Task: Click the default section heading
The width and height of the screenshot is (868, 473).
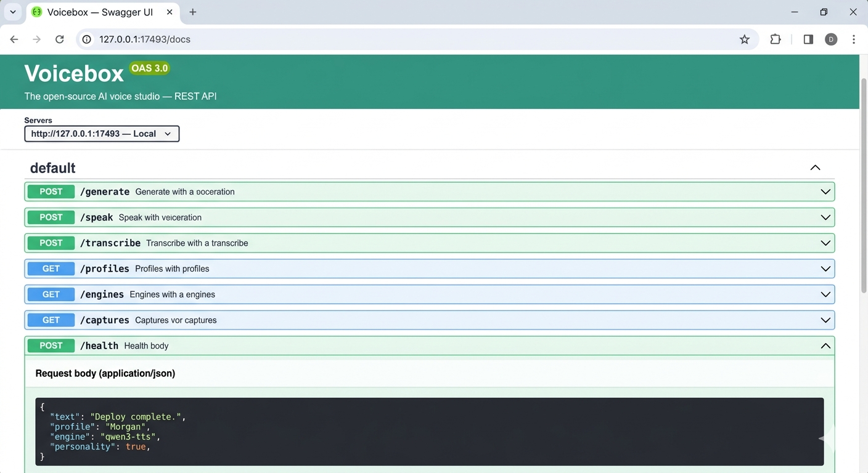Action: (x=53, y=168)
